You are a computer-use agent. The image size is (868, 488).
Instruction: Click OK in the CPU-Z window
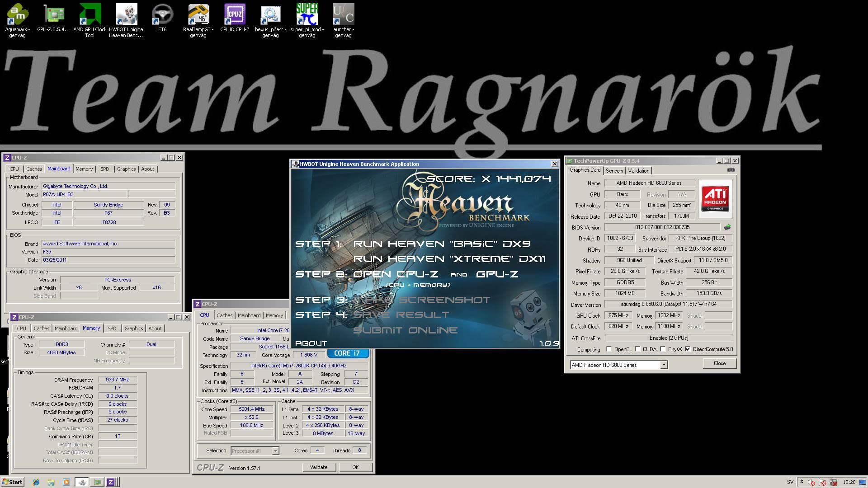355,467
